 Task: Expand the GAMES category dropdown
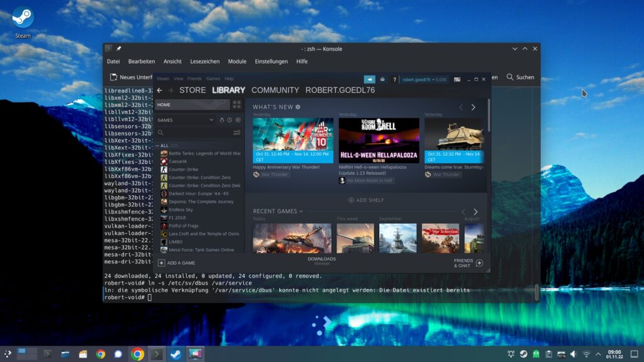click(x=211, y=120)
